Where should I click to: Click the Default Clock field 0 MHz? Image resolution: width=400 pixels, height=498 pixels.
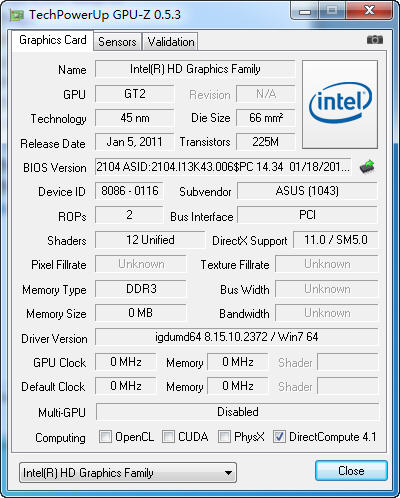click(x=126, y=386)
